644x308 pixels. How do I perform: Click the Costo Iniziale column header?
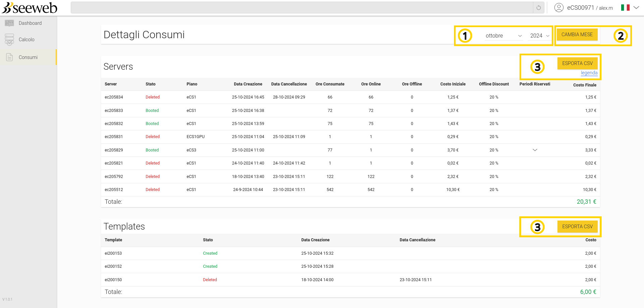[x=453, y=84]
